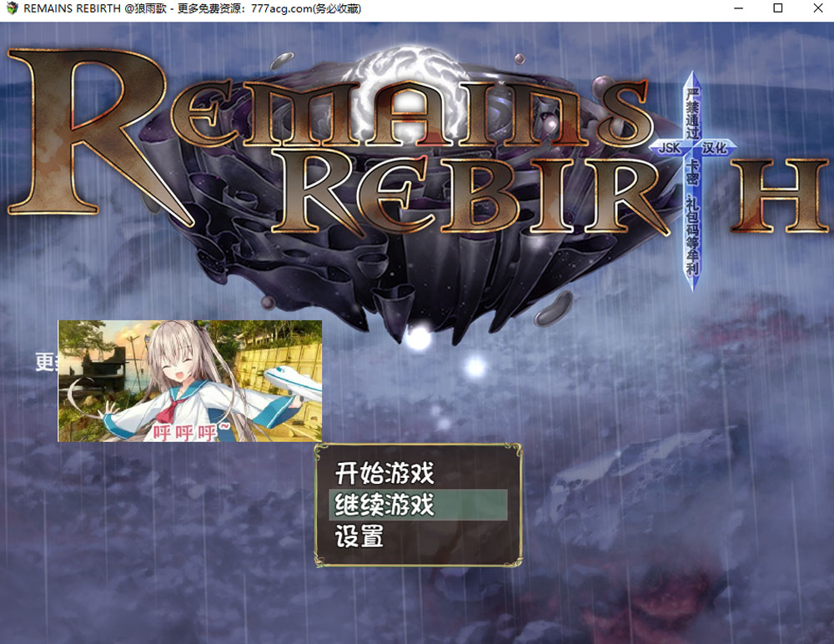The image size is (834, 644).
Task: Select 开始游戏 to start a new game
Action: pyautogui.click(x=384, y=473)
